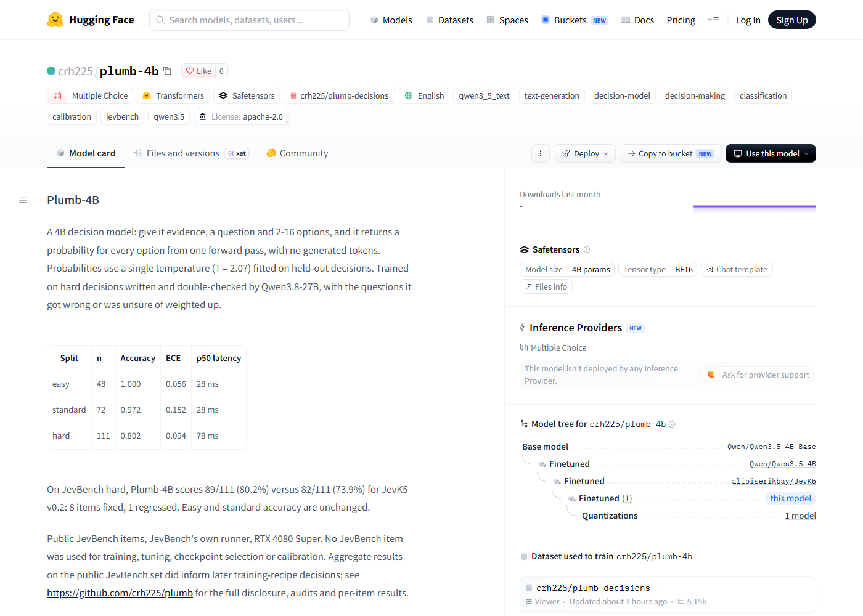The width and height of the screenshot is (863, 616).
Task: Open Buckets in the top navigation
Action: coord(575,20)
